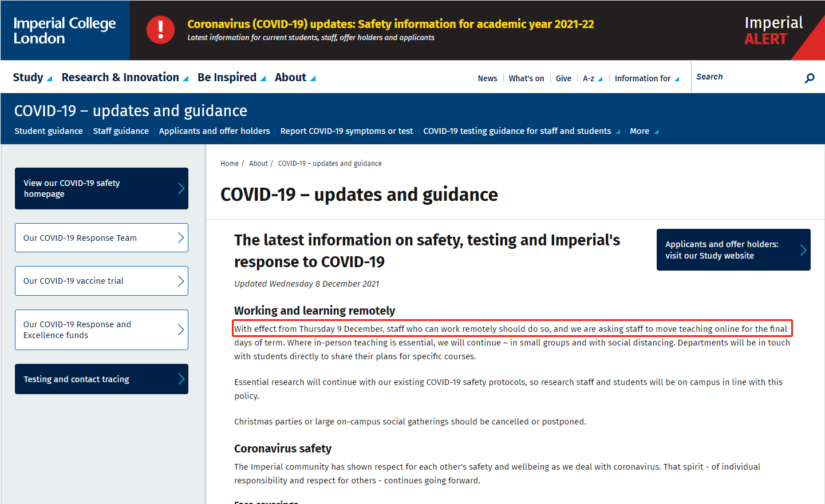Click the Search input field

[x=744, y=77]
